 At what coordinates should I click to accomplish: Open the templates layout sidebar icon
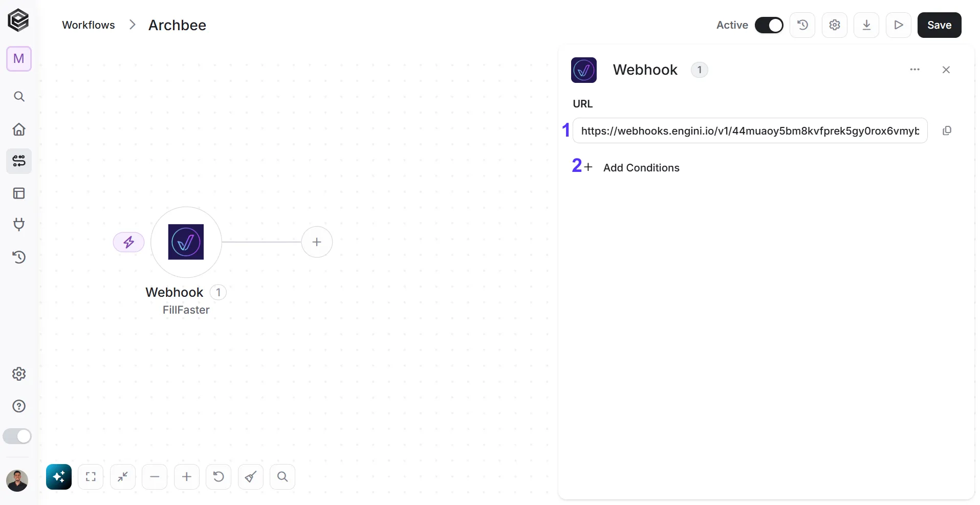coord(19,193)
